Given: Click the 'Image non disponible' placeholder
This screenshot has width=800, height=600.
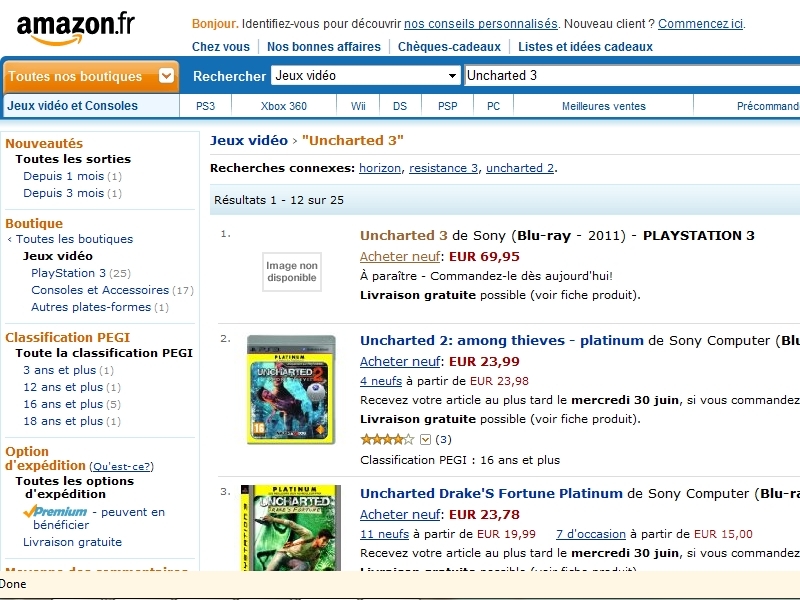Looking at the screenshot, I should pyautogui.click(x=292, y=272).
